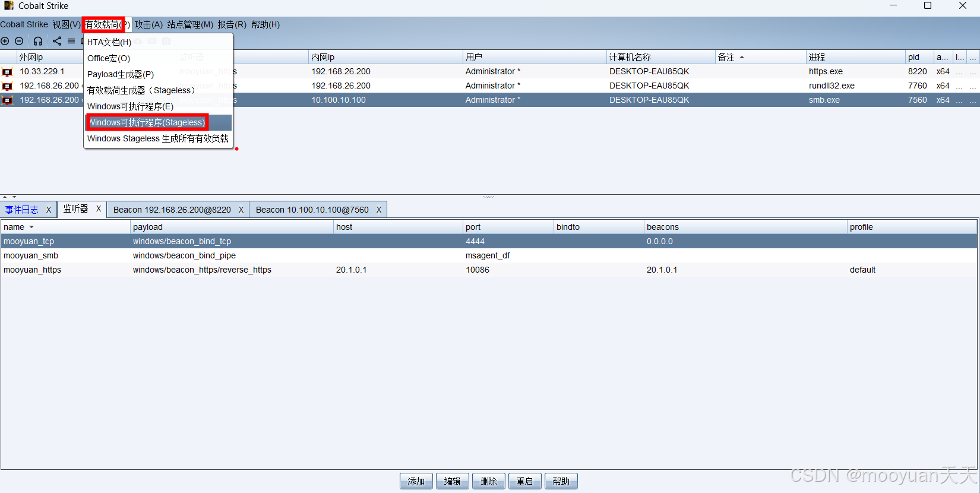This screenshot has height=493, width=980.
Task: Sort sessions by 内网ip column
Action: [385, 57]
